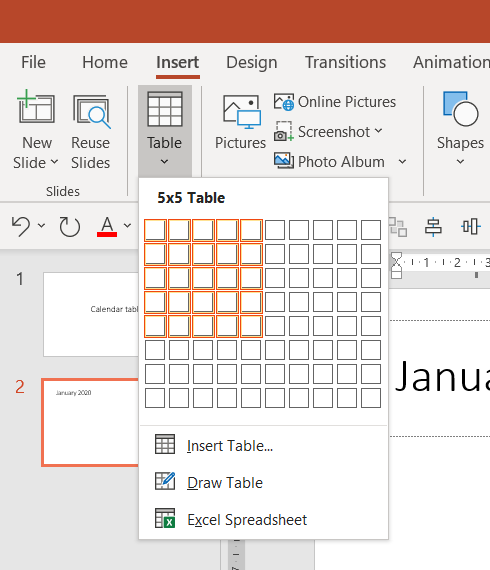Click the Redo icon
The width and height of the screenshot is (490, 570).
(x=69, y=226)
